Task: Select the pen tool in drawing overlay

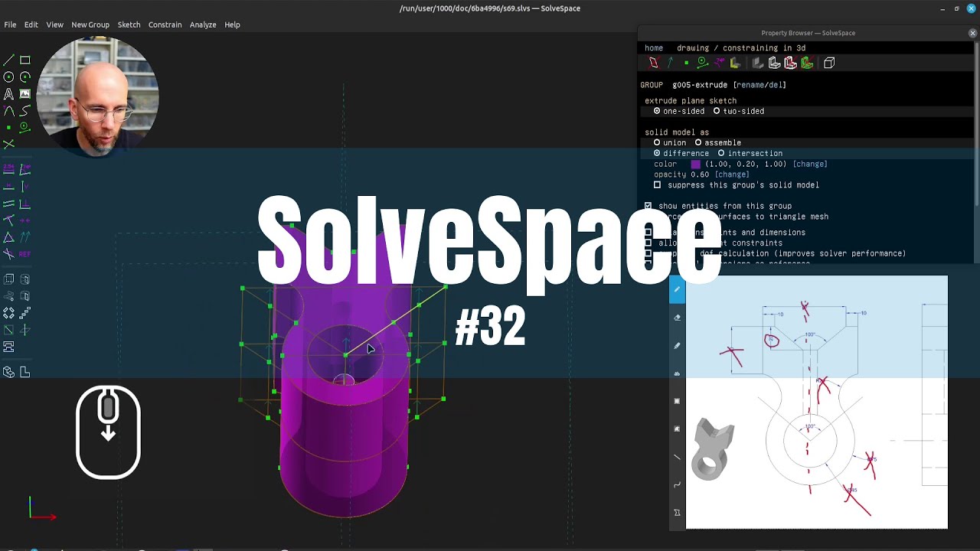Action: [677, 289]
